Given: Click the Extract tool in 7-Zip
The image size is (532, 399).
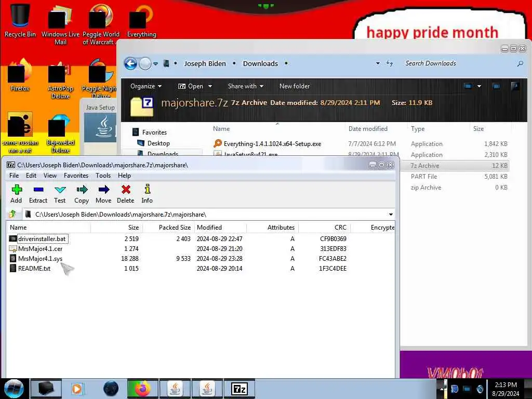Looking at the screenshot, I should pos(38,194).
